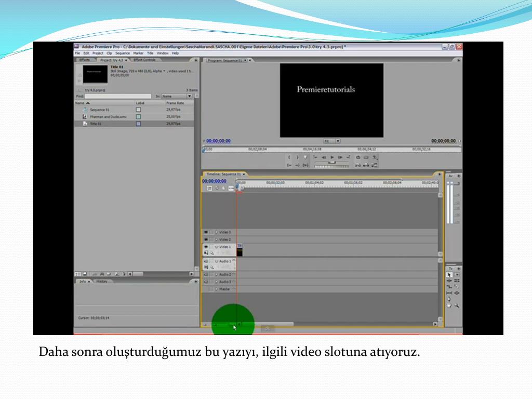Switch to the Effect Controls tab

[x=144, y=60]
